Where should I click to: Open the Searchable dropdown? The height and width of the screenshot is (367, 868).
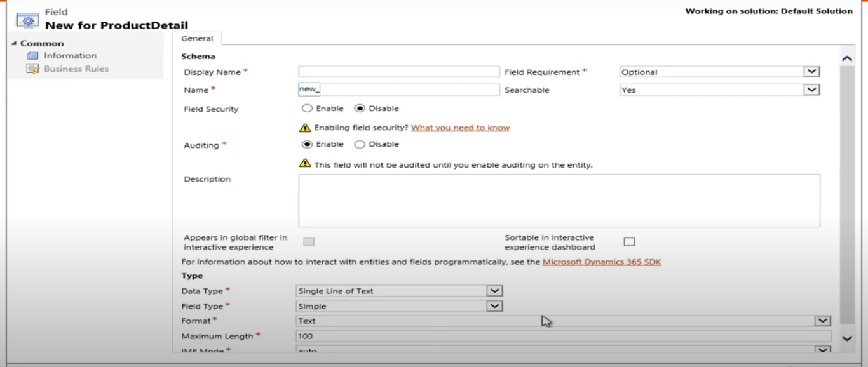[x=811, y=90]
